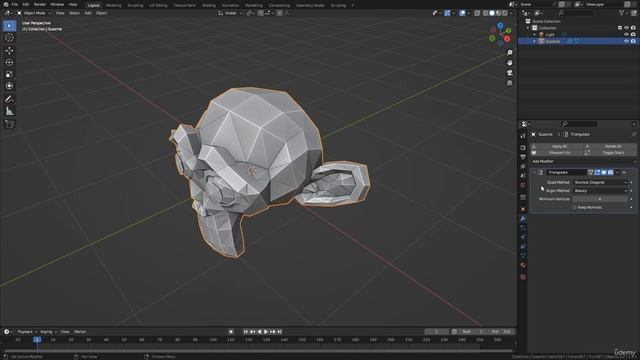Select the Add Cube tool
Viewport: 640px width, 360px height.
9,124
